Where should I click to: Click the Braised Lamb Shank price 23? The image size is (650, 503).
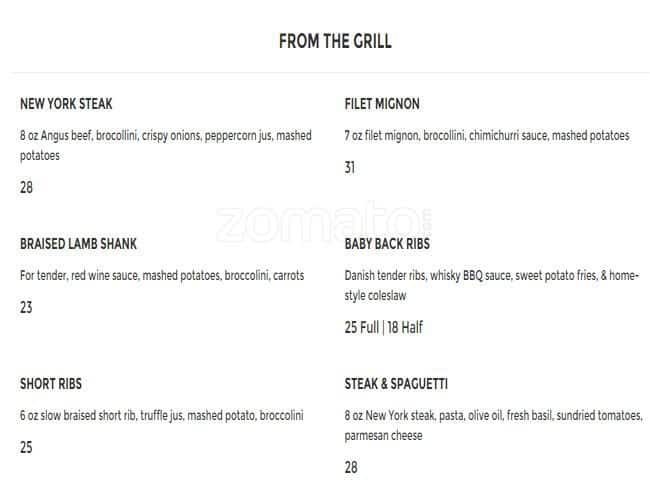click(x=26, y=307)
